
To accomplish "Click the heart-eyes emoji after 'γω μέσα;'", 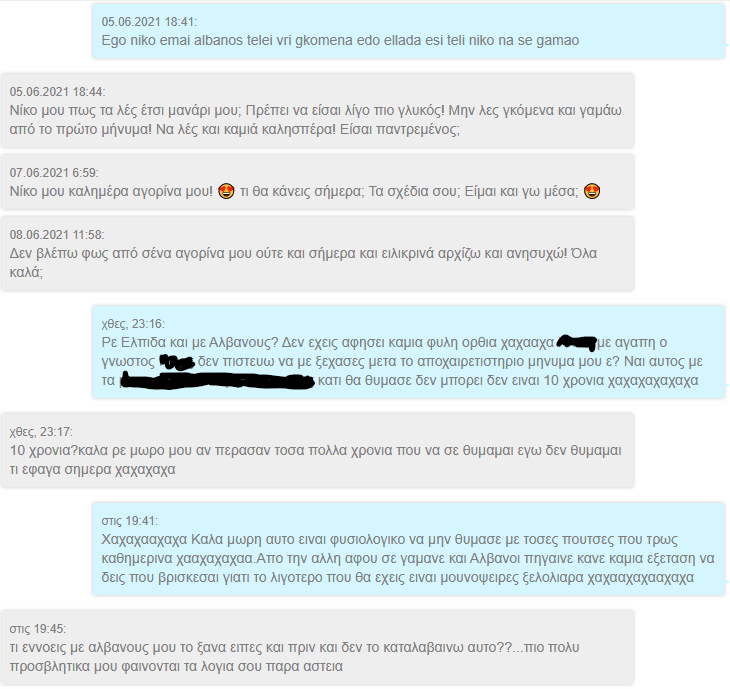I will click(592, 191).
